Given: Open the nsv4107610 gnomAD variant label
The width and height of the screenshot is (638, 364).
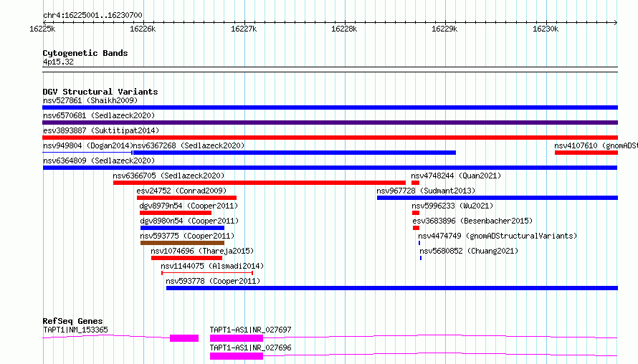Looking at the screenshot, I should pyautogui.click(x=596, y=145).
